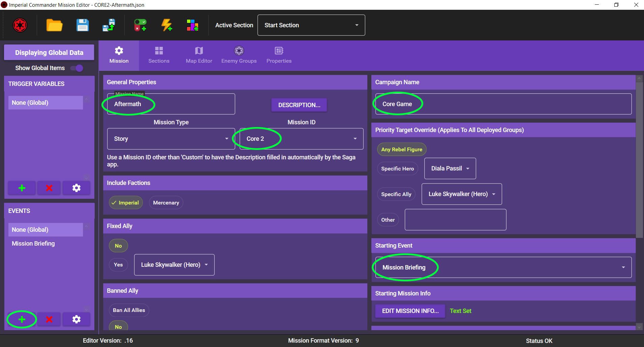Select None (Global) in Trigger Variables list
644x347 pixels.
(x=45, y=103)
